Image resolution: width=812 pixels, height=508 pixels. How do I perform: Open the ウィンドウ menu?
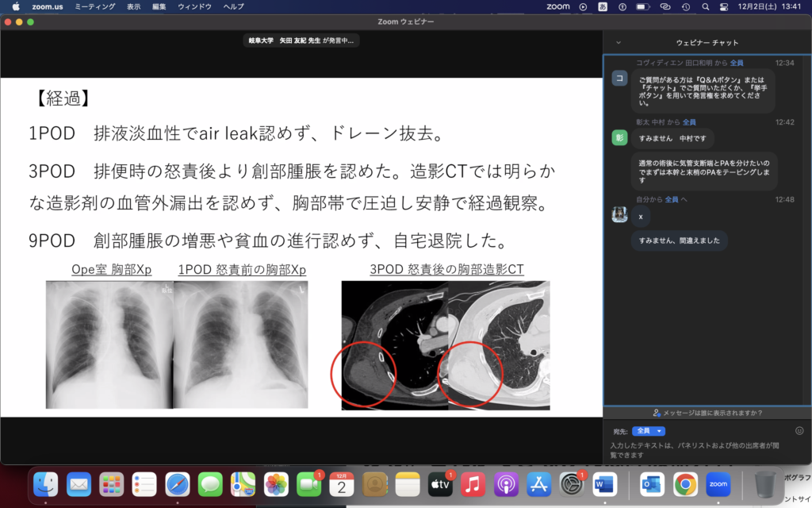[x=194, y=6]
